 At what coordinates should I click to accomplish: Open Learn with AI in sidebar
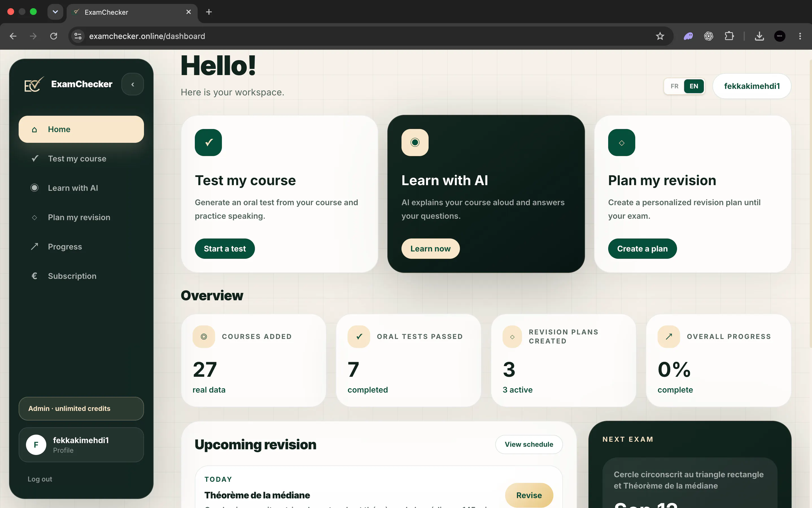[81, 188]
